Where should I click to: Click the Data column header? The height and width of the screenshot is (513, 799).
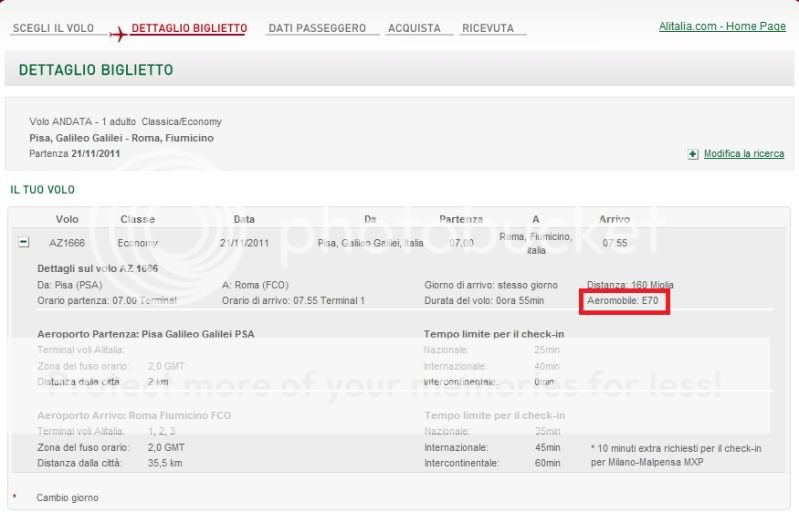pyautogui.click(x=244, y=219)
